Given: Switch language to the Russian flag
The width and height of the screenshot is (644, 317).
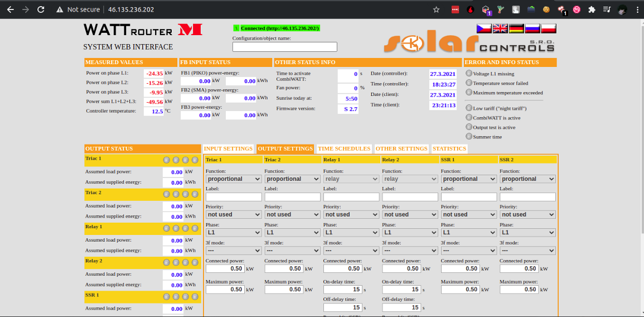Looking at the screenshot, I should pos(532,28).
